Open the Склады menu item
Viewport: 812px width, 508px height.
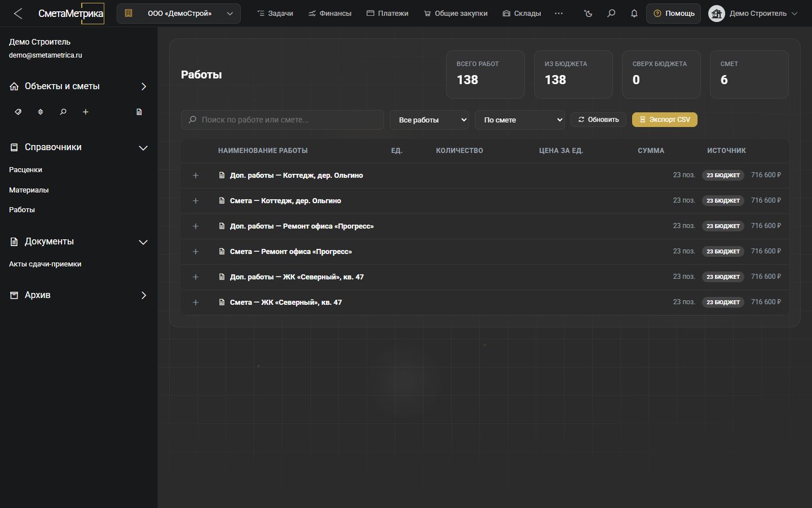pyautogui.click(x=522, y=13)
